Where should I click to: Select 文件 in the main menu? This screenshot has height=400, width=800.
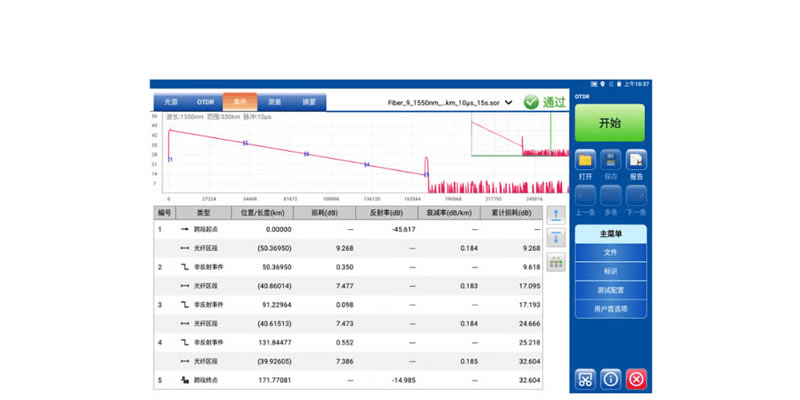(x=610, y=253)
